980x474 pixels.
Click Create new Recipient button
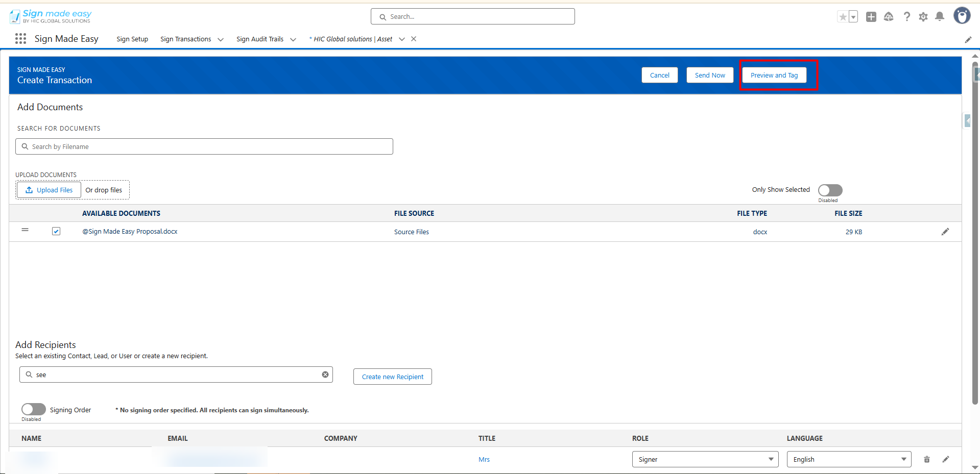point(393,377)
